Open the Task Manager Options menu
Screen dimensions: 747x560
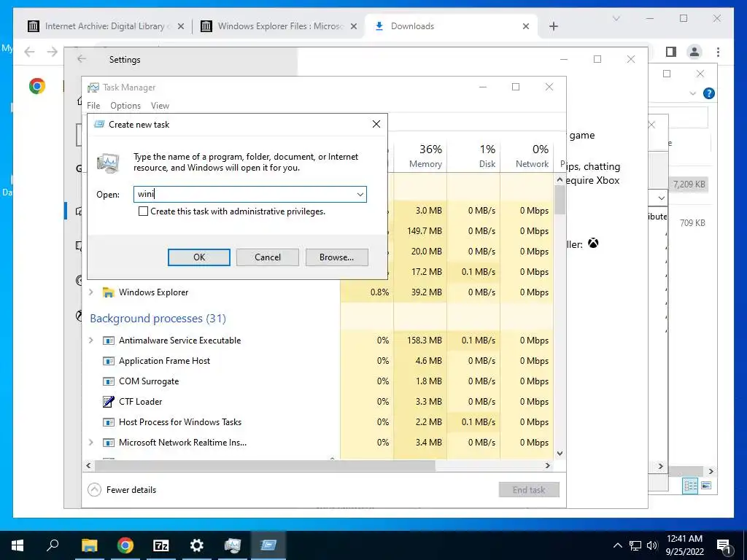coord(125,106)
